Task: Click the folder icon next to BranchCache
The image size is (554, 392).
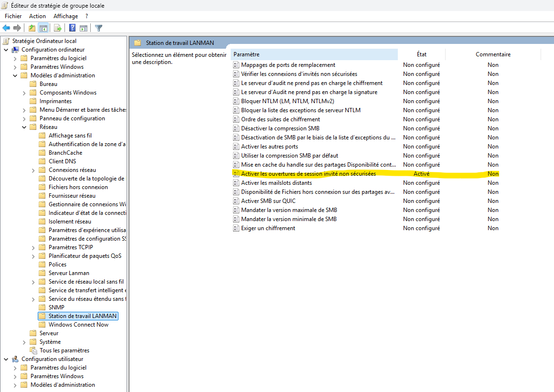Action: click(42, 153)
